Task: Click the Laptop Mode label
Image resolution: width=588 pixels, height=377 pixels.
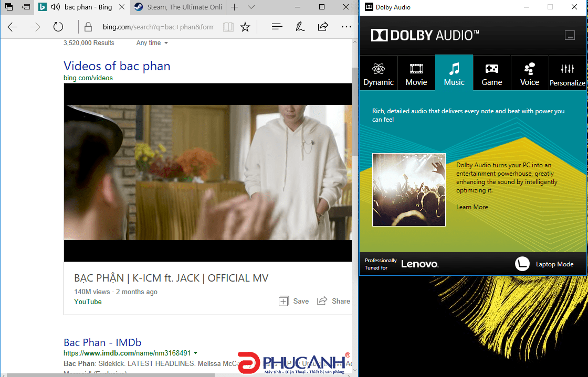Action: tap(554, 264)
